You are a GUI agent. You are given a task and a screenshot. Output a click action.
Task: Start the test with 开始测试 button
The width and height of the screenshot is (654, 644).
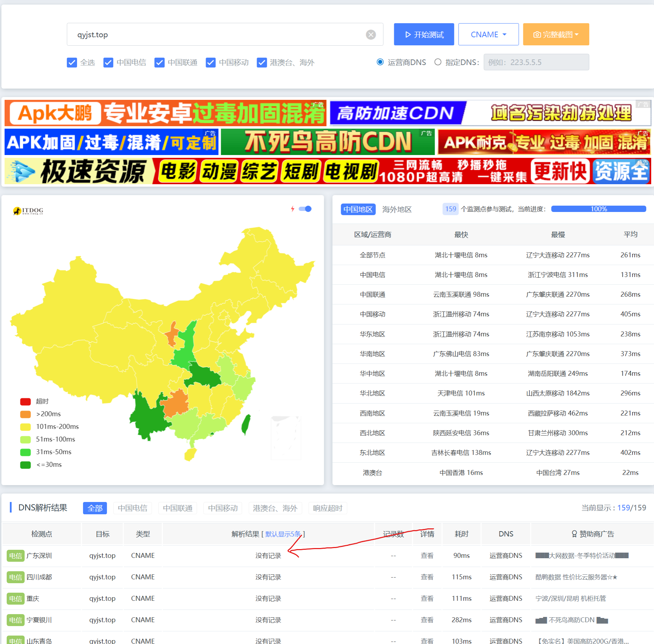tap(424, 34)
